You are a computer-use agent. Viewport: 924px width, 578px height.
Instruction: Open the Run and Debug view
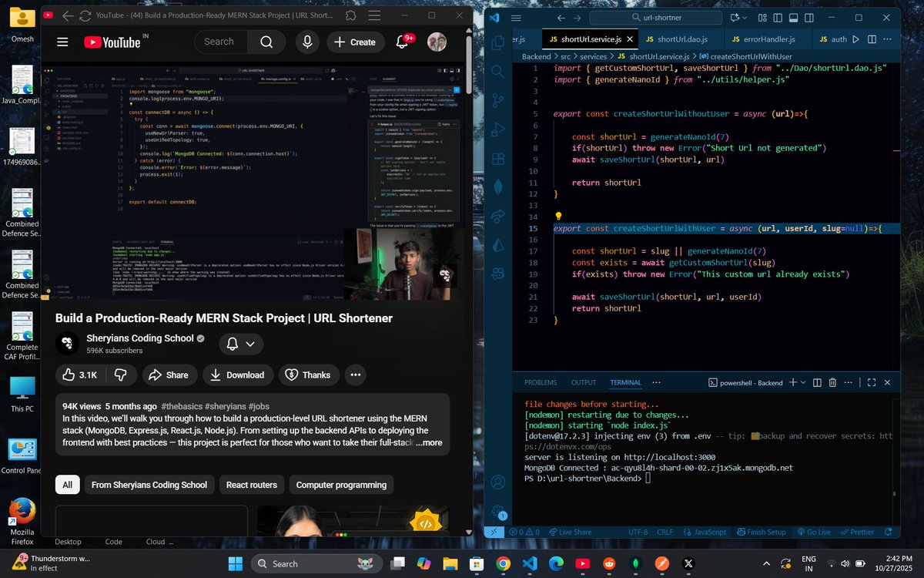(x=498, y=130)
